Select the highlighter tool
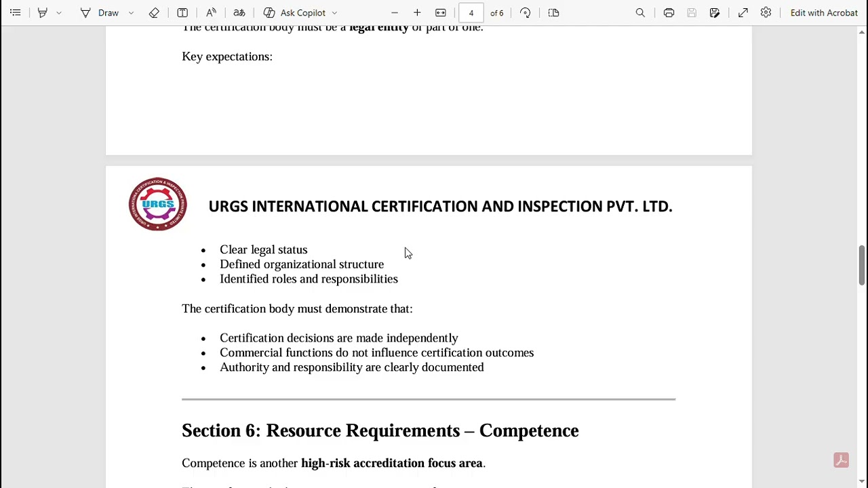Image resolution: width=868 pixels, height=488 pixels. 42,13
